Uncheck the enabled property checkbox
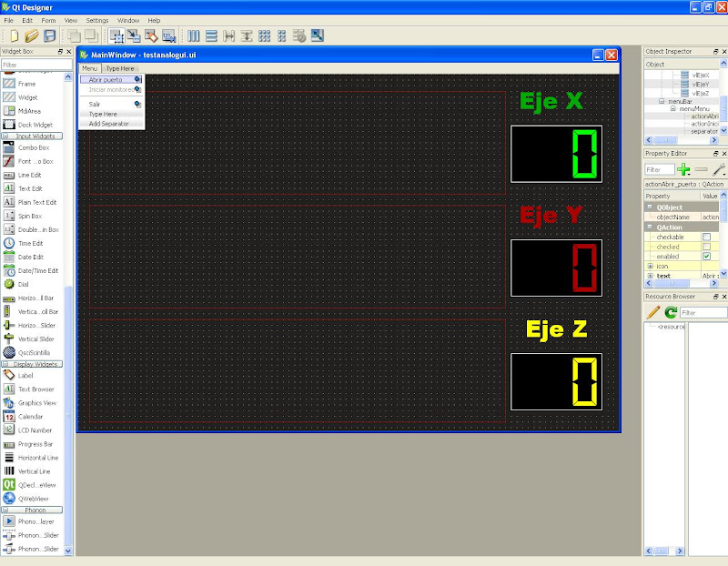The height and width of the screenshot is (566, 728). [706, 257]
